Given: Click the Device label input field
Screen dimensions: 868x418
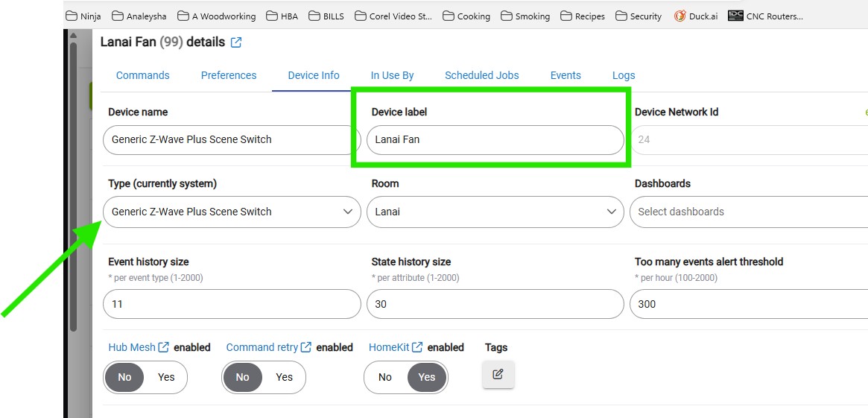Looking at the screenshot, I should point(495,139).
